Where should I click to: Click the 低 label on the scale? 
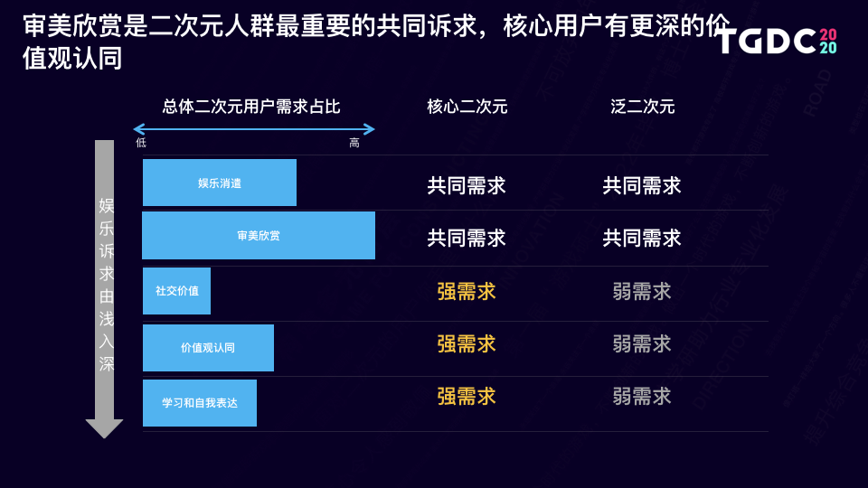click(141, 143)
